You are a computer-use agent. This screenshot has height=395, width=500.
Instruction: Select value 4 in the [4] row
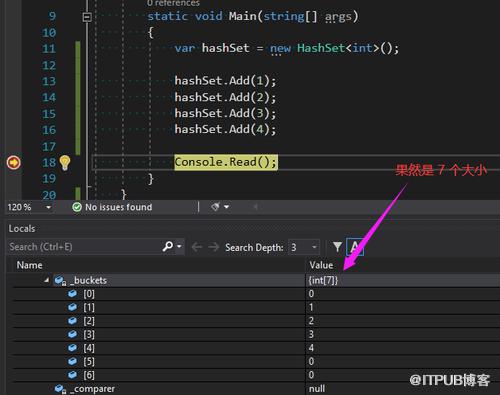(x=311, y=348)
